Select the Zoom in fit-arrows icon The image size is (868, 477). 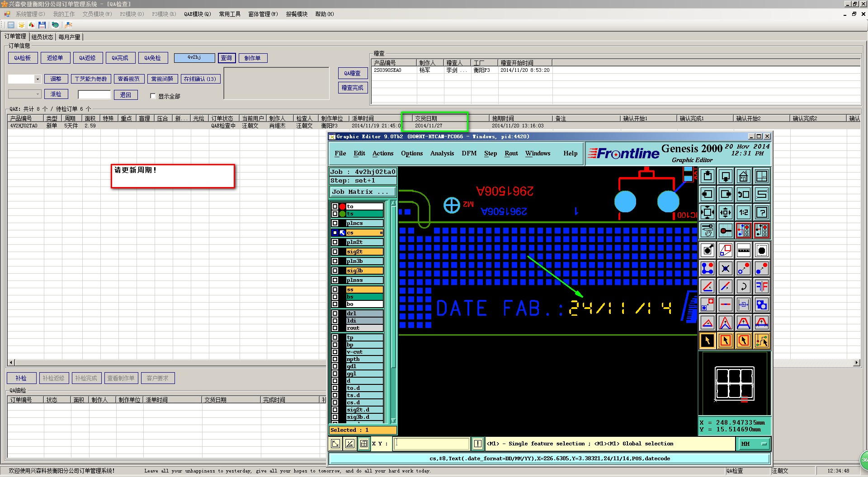(x=708, y=212)
